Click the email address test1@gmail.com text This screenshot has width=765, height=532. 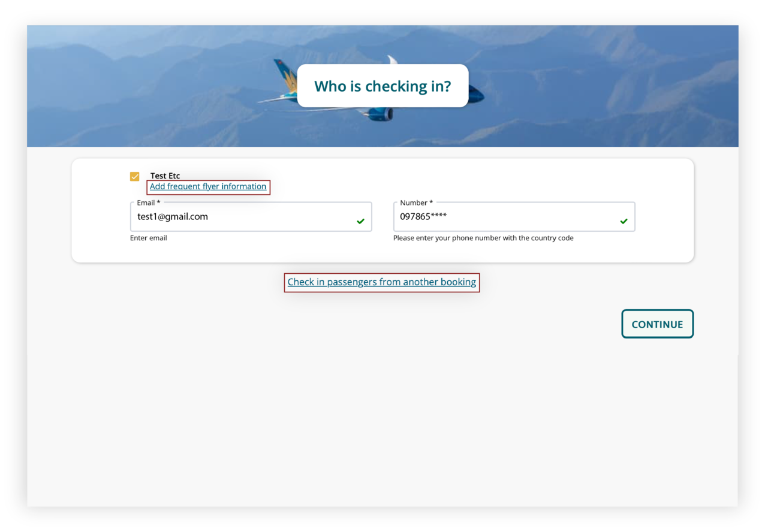point(172,216)
